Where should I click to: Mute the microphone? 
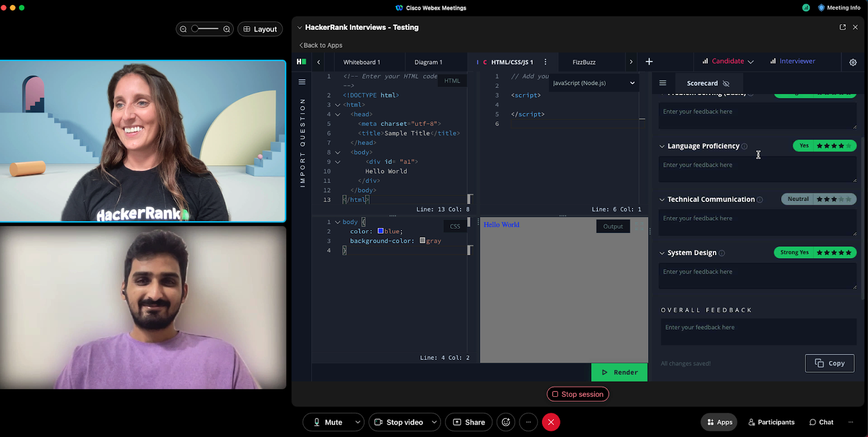(328, 422)
